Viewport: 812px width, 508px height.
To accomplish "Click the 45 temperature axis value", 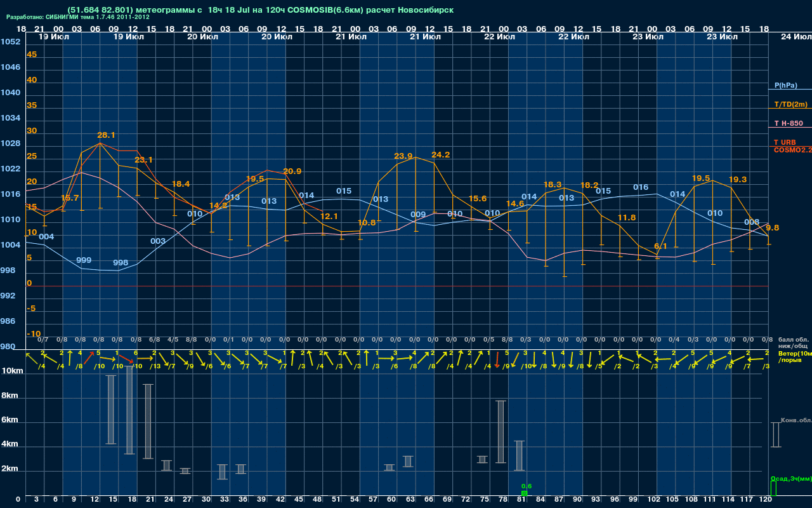I will tap(32, 55).
